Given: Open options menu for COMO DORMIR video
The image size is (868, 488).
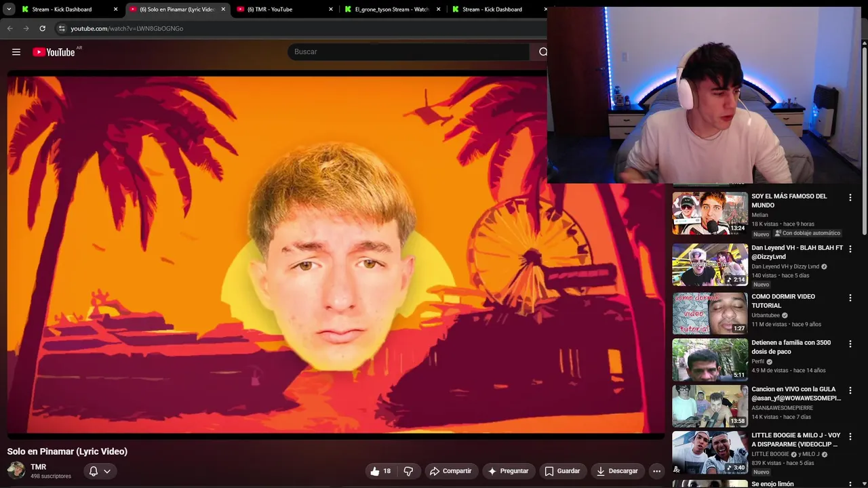Looking at the screenshot, I should point(850,298).
